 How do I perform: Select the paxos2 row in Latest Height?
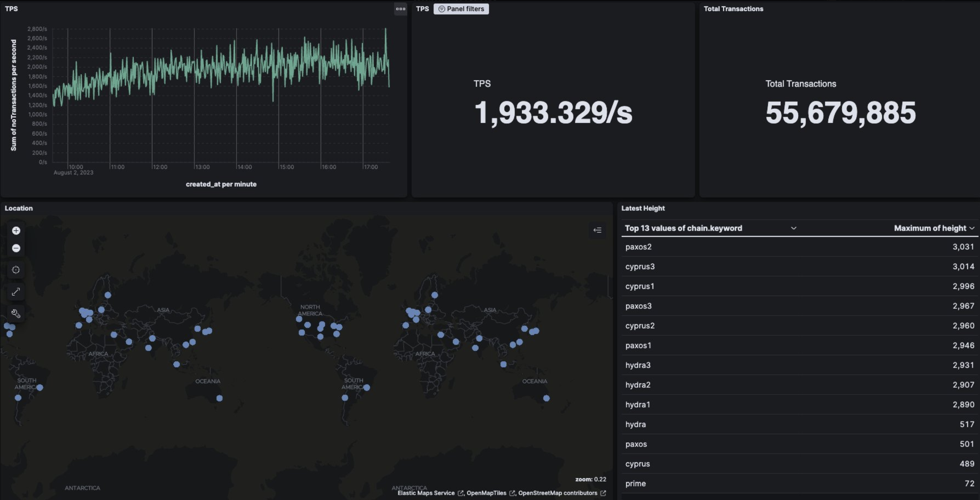[638, 247]
